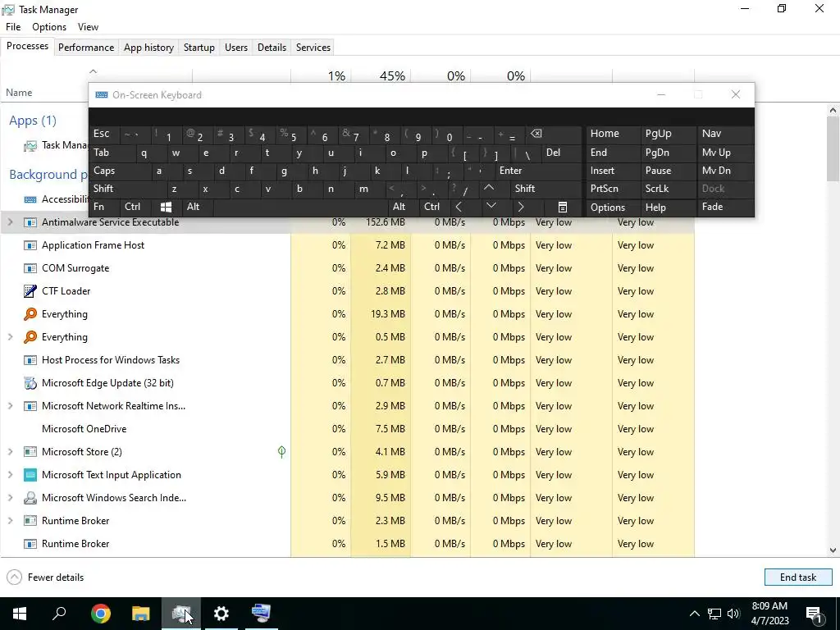
Task: Open Google Chrome from the taskbar
Action: 101,614
